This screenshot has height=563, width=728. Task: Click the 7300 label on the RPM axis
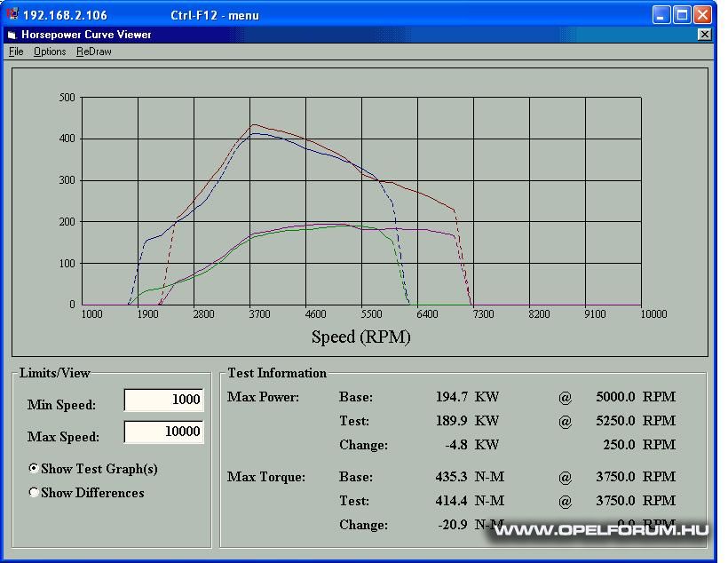click(x=483, y=314)
